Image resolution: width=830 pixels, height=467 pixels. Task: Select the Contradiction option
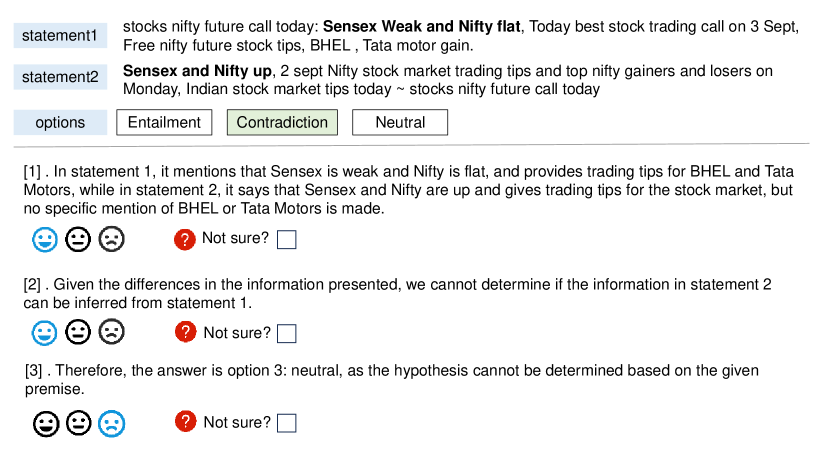282,123
